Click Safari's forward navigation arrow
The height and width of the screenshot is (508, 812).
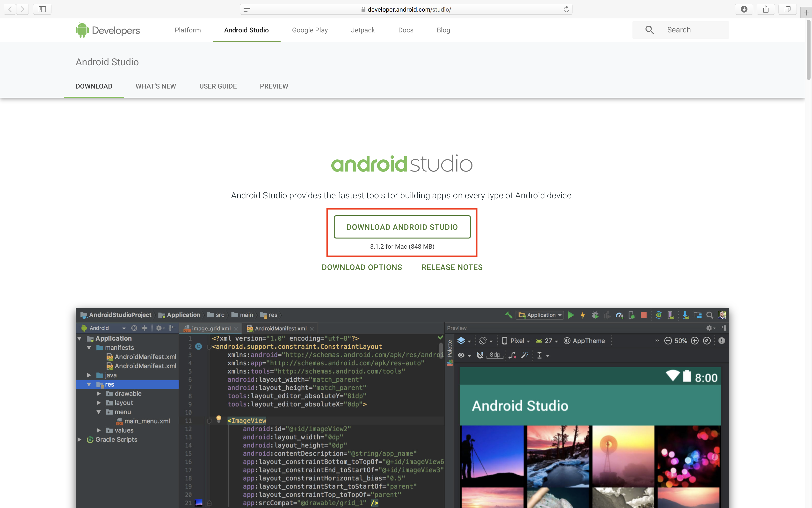(22, 9)
